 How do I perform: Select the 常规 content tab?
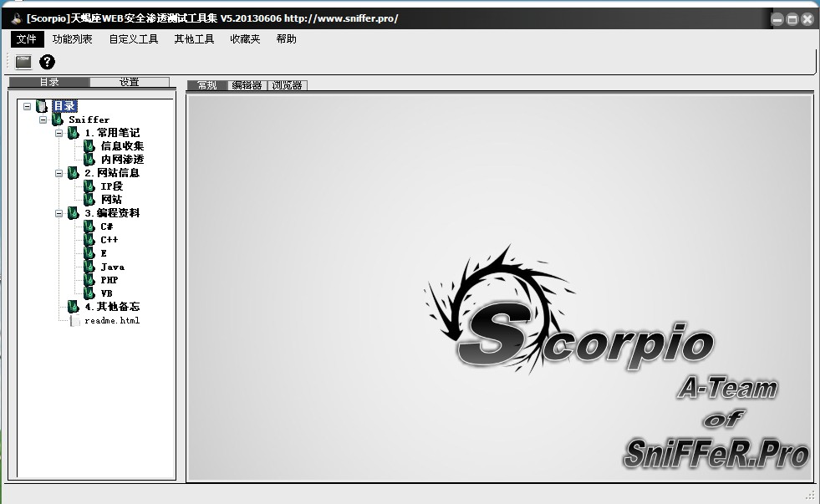207,85
